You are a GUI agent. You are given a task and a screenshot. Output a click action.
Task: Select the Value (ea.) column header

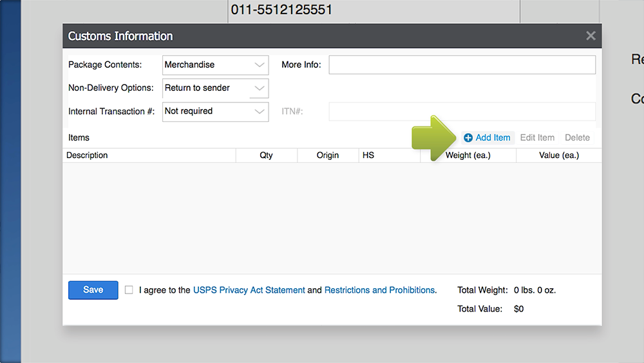point(559,155)
